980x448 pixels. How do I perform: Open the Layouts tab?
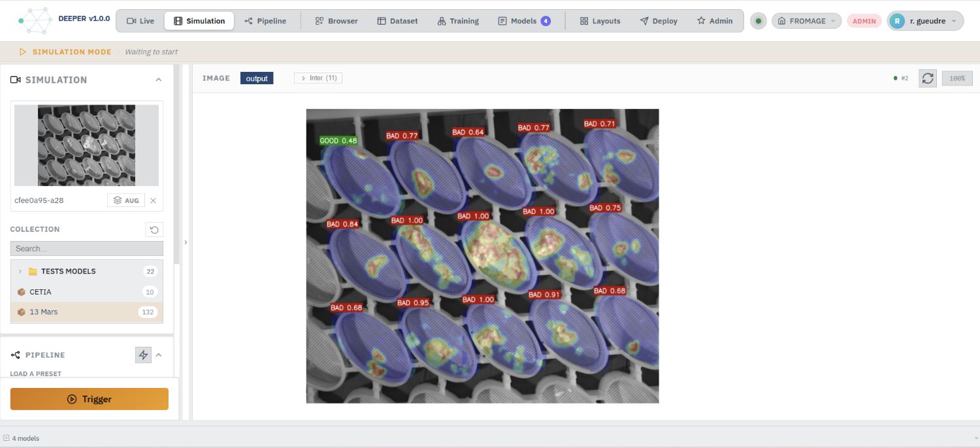[x=600, y=21]
